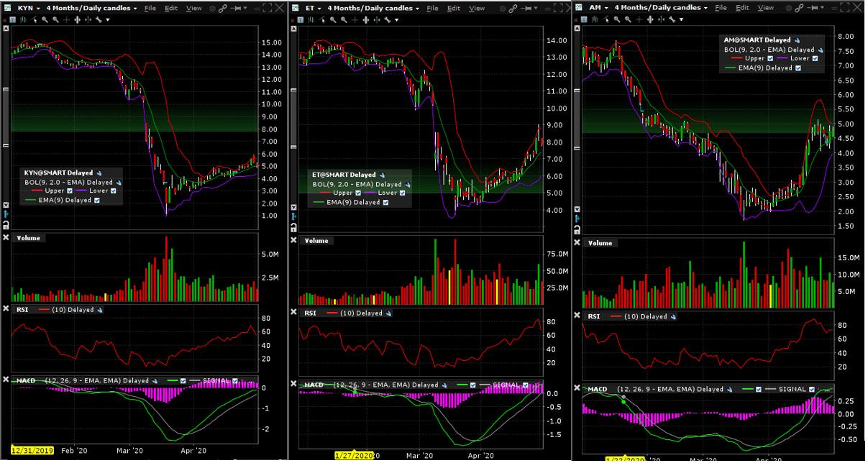Click the first magnifier zoom icon in KYN toolbar

click(45, 19)
